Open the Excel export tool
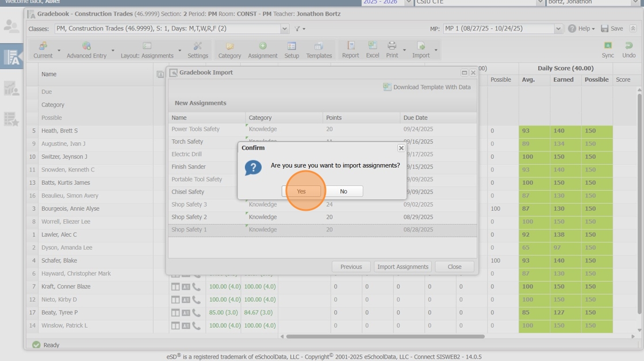Image resolution: width=644 pixels, height=361 pixels. coord(372,50)
